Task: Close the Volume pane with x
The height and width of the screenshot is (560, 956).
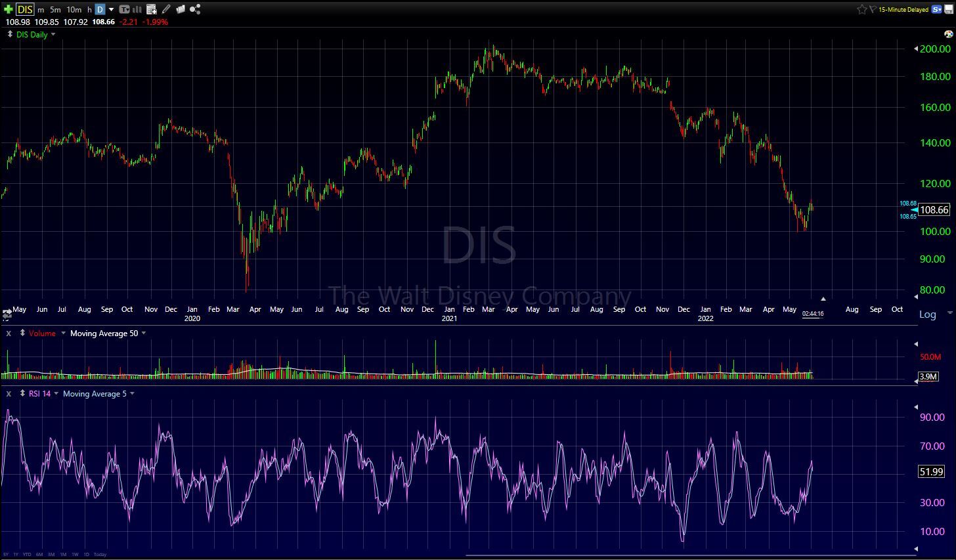Action: click(9, 334)
